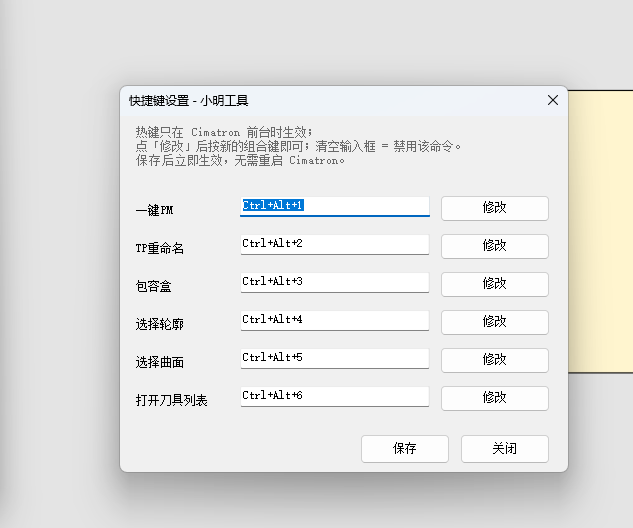Click the 保存后立即生效 hint line
This screenshot has height=528, width=633.
240,160
